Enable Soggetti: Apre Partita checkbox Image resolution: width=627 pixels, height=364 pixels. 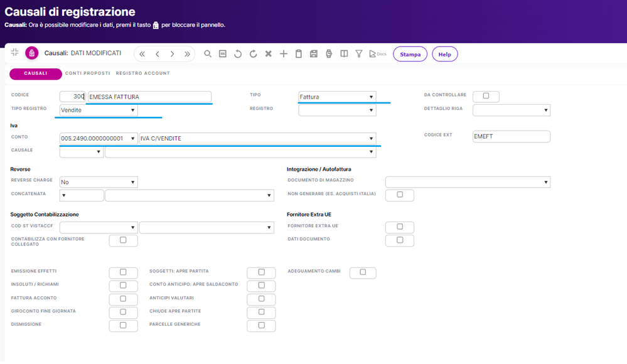click(262, 272)
